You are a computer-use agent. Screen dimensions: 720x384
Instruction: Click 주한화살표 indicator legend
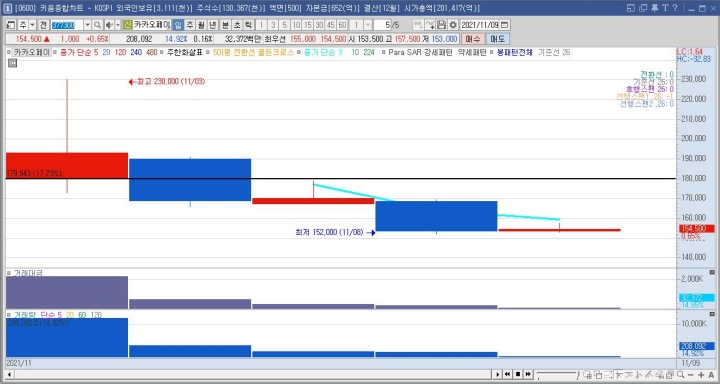185,52
